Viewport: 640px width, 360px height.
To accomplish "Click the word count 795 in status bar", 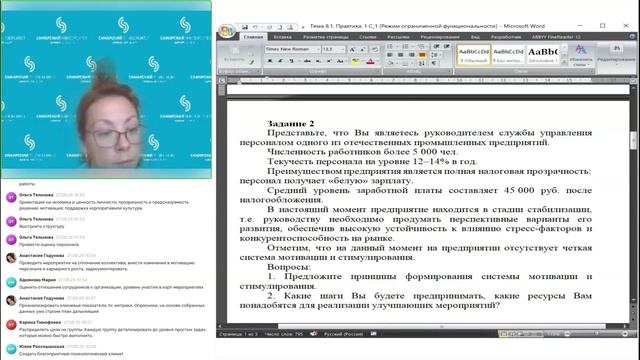I will pos(284,334).
